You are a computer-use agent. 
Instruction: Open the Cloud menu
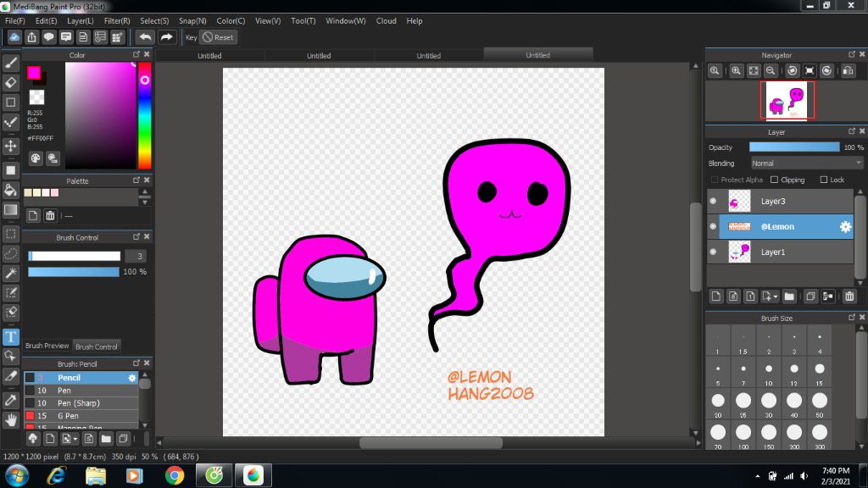(x=386, y=21)
